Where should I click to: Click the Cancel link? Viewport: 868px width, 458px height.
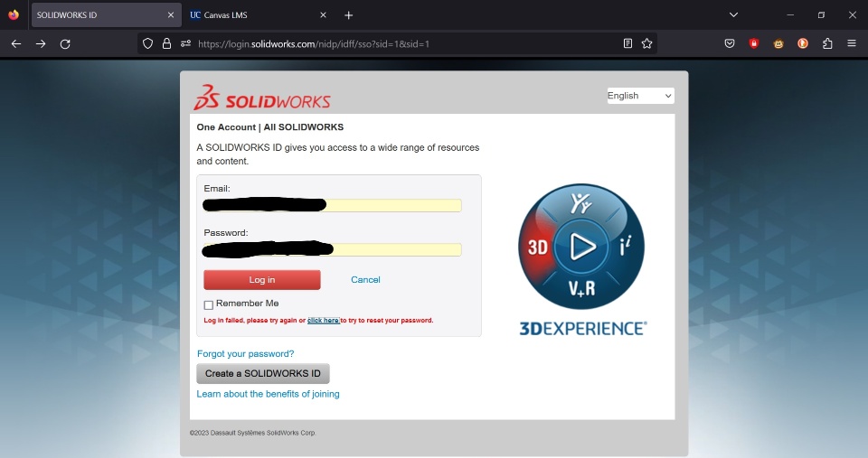[x=365, y=280]
